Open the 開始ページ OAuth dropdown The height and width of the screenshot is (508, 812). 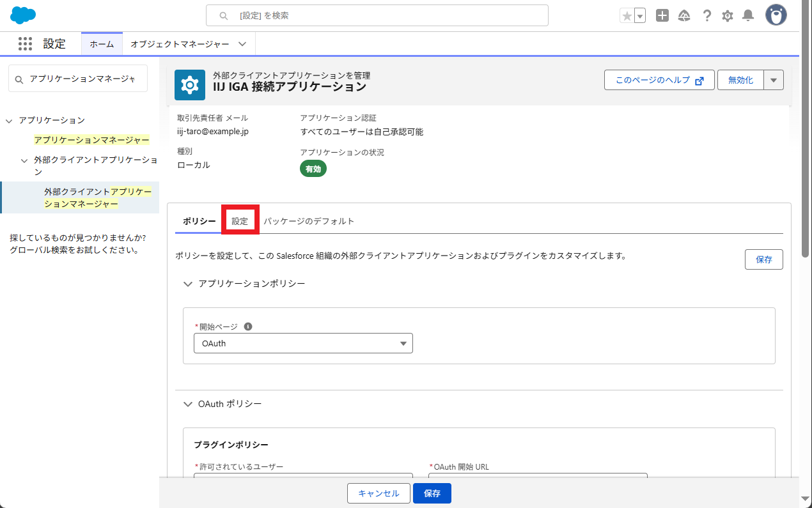tap(303, 343)
